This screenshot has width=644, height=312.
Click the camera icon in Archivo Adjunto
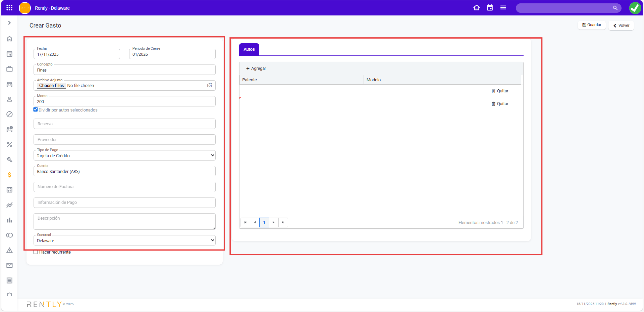210,85
